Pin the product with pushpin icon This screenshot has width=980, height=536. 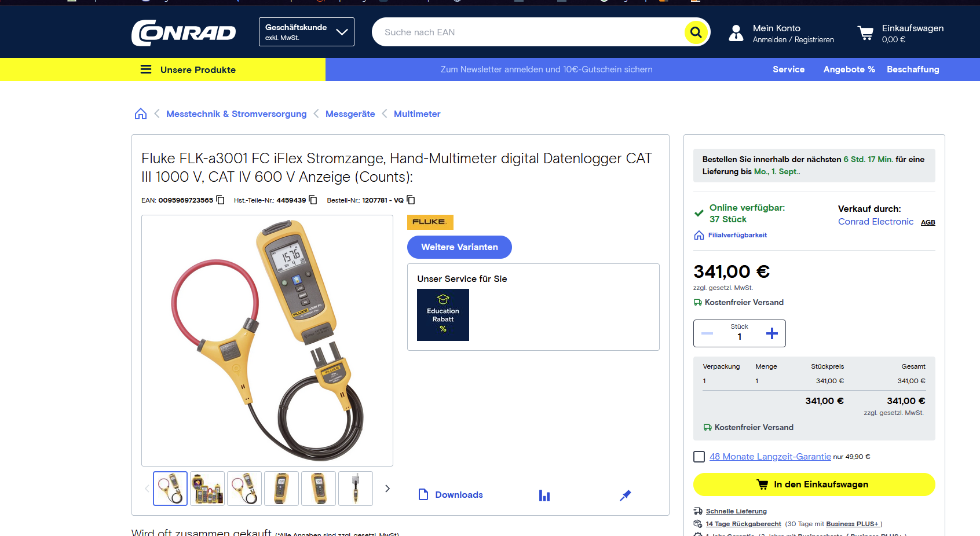(x=625, y=495)
